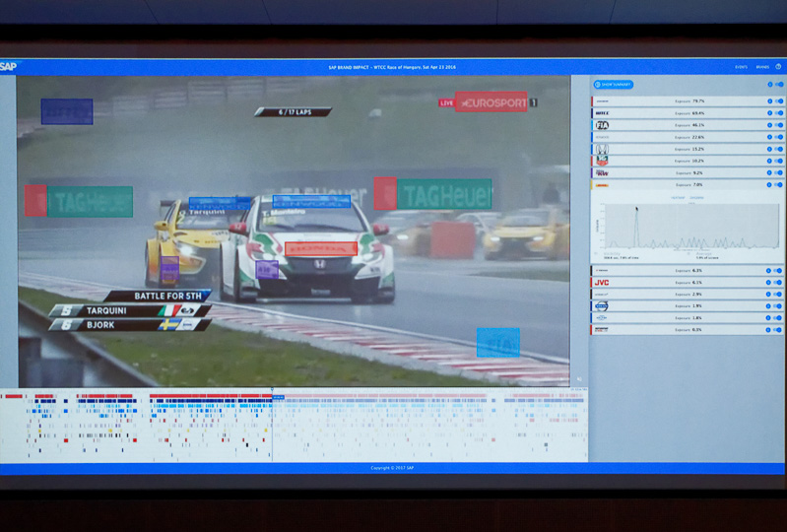The image size is (787, 532).
Task: Expand the 22.6% exposure brand row
Action: tap(688, 137)
